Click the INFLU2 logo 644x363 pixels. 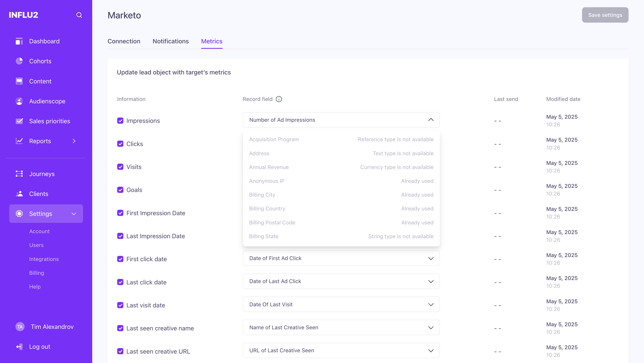23,15
